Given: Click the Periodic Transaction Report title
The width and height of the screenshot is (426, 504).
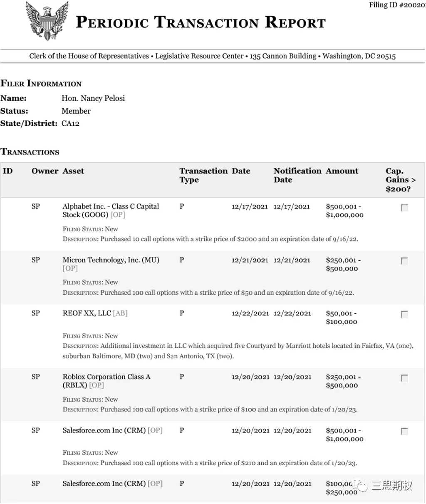Looking at the screenshot, I should (x=201, y=22).
